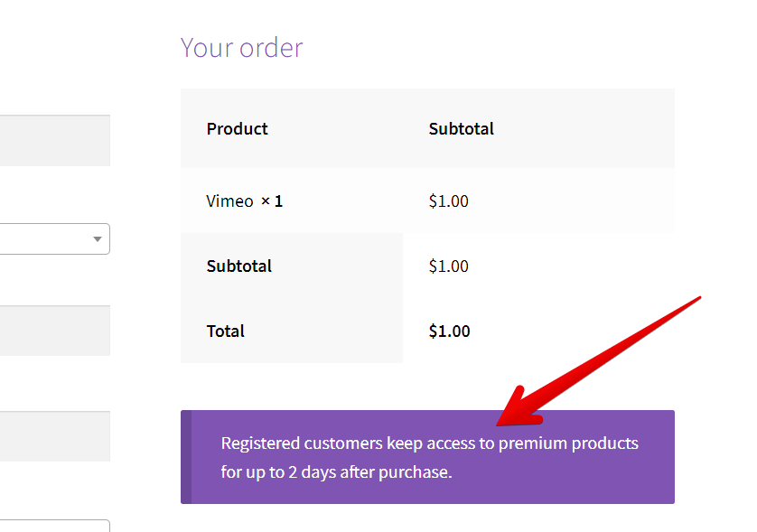
Task: Click the quantity indicator × 1
Action: tap(270, 201)
